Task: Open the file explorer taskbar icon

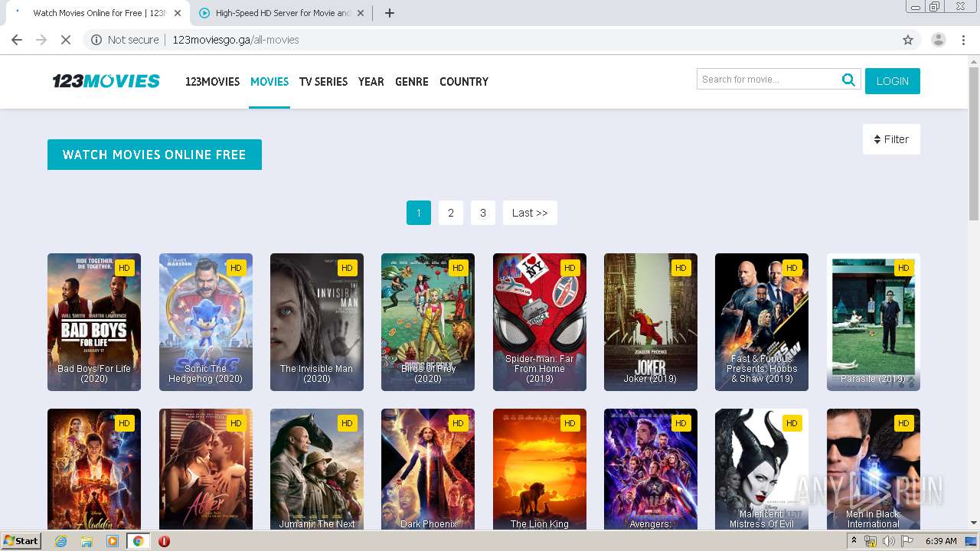Action: 87,541
